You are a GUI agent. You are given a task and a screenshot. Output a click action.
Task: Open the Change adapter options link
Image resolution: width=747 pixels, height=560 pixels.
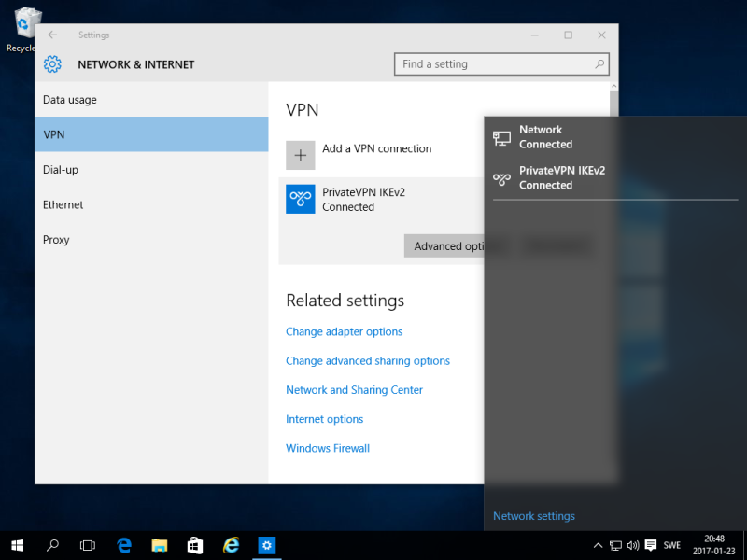[x=344, y=331]
